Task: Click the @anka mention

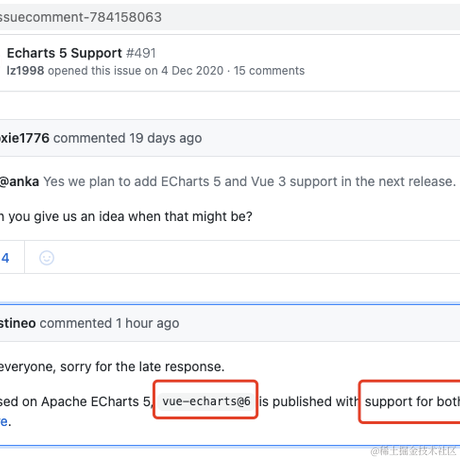Action: point(19,182)
